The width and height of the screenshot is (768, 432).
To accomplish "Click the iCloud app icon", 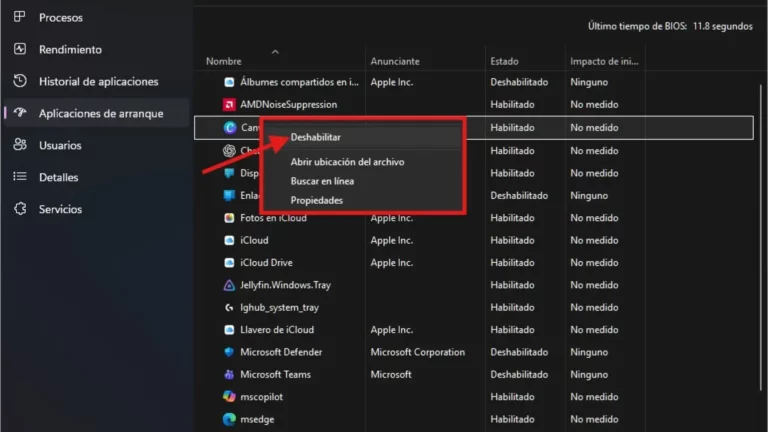I will click(229, 240).
